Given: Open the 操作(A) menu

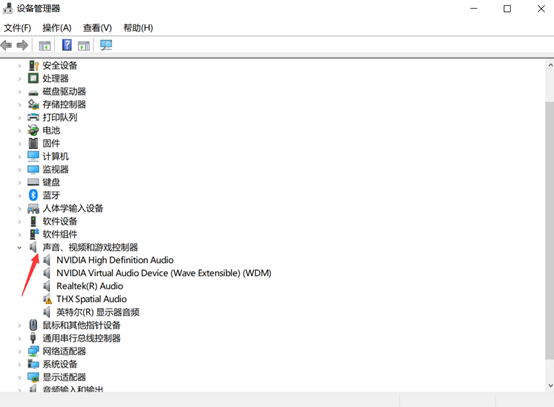Looking at the screenshot, I should click(57, 28).
